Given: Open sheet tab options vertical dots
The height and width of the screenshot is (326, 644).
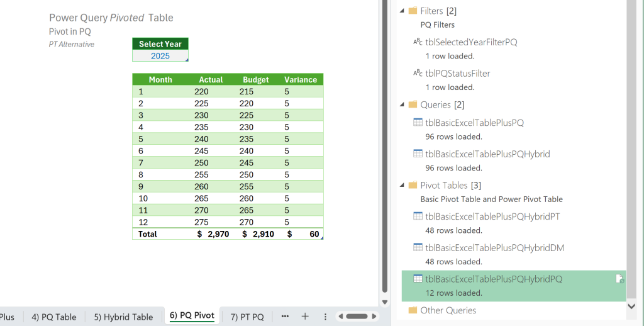Looking at the screenshot, I should (325, 317).
